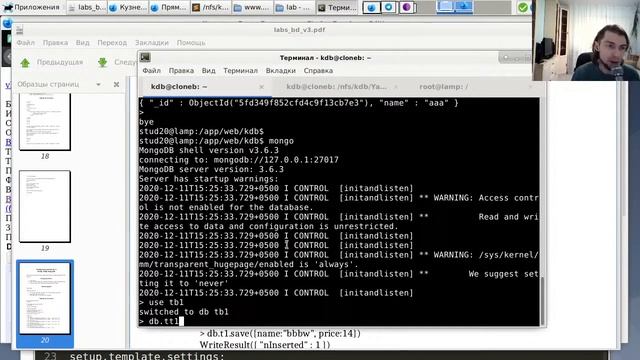
Task: Close the page thumbnails sidebar
Action: tap(116, 84)
